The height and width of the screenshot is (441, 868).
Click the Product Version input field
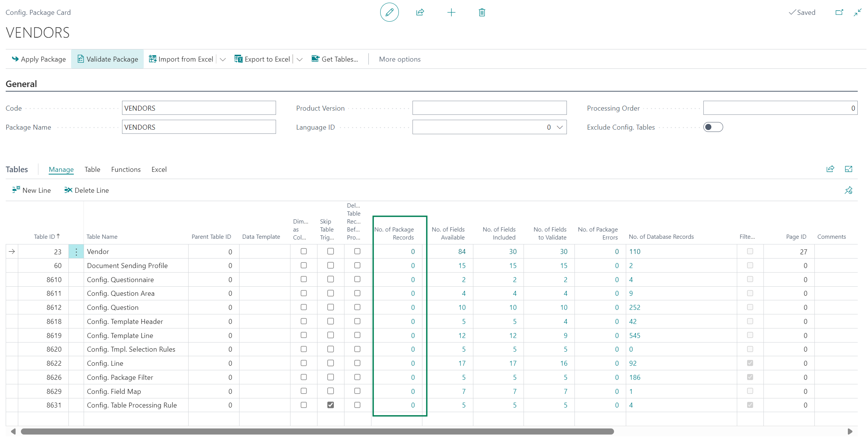tap(489, 108)
